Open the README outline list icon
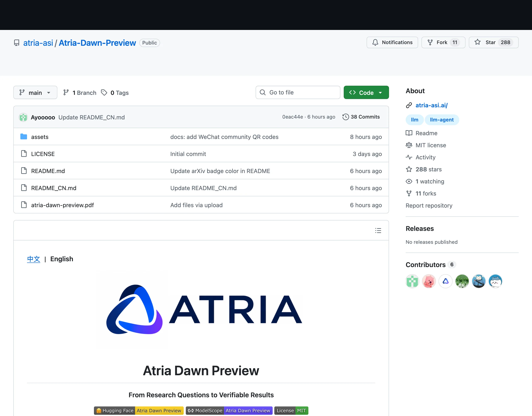 (x=378, y=230)
